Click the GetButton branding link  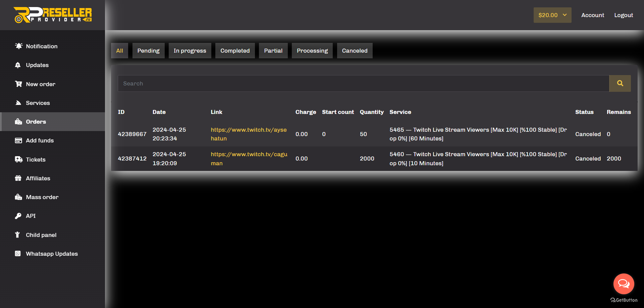[624, 300]
